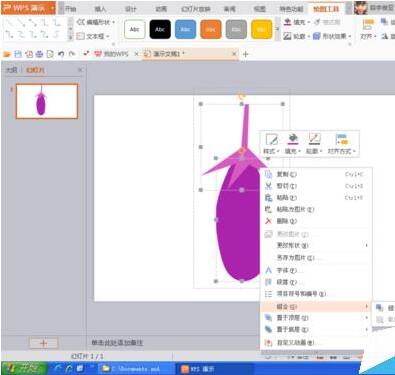
Task: Click the Windows 开始 start button
Action: click(24, 368)
